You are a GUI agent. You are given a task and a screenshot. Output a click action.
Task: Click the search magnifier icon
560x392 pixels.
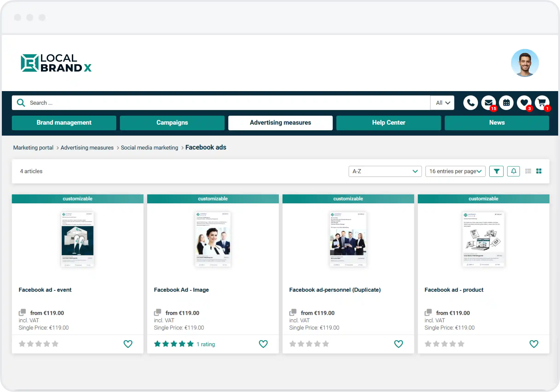pos(21,103)
